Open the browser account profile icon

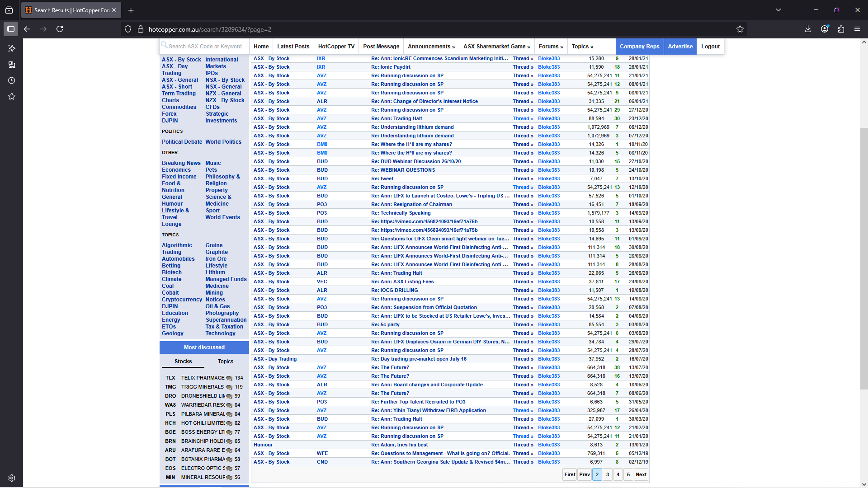825,29
